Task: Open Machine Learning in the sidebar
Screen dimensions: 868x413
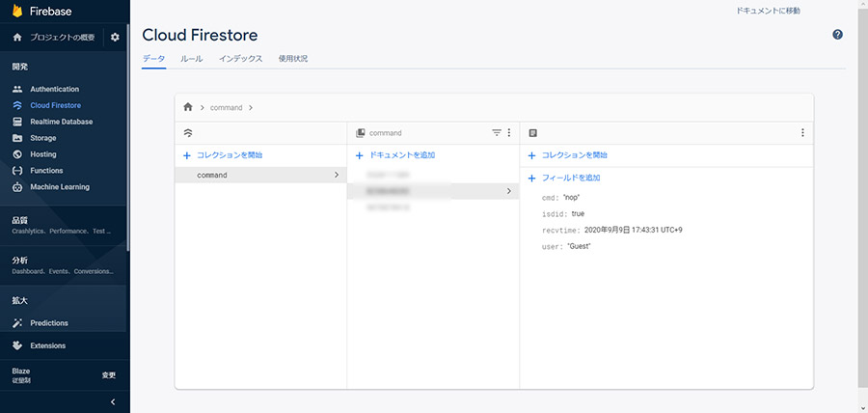Action: 60,187
